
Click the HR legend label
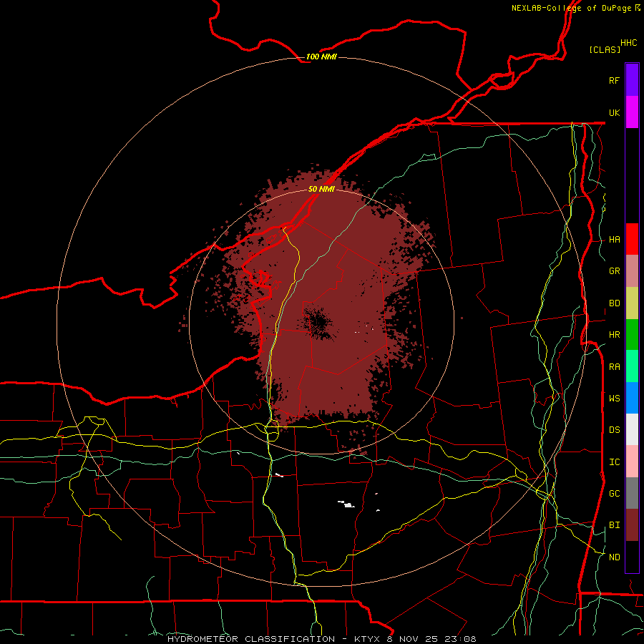pyautogui.click(x=614, y=335)
